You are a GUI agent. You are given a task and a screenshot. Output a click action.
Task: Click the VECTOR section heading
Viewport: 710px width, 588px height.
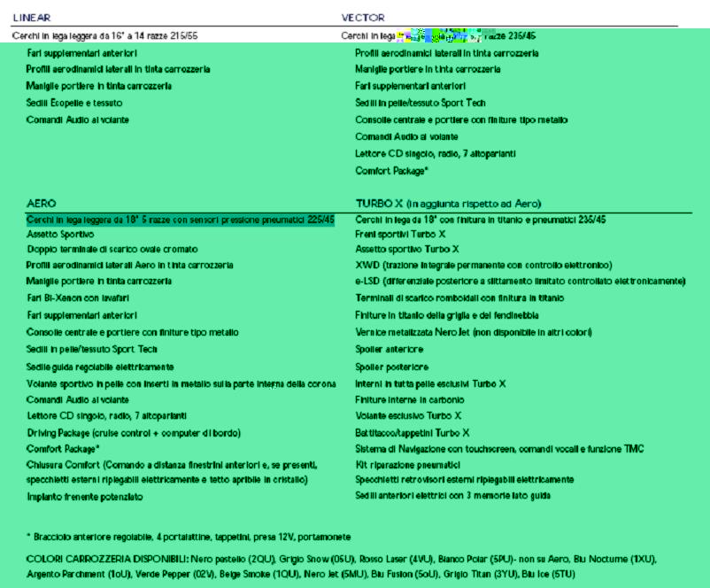pyautogui.click(x=362, y=18)
